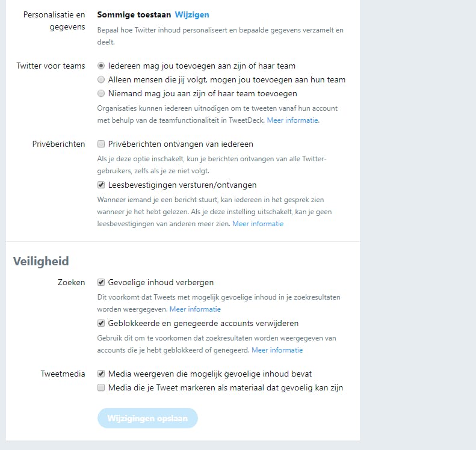
Task: Untick 'Leesbevestigingen versturen/ontvangen' checkbox
Action: (101, 185)
